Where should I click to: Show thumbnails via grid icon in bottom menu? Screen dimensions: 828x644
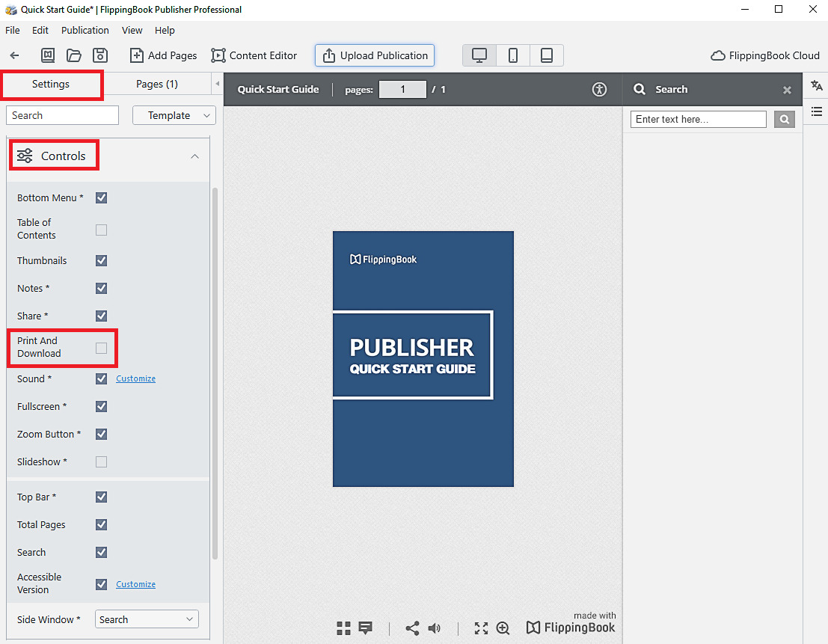click(x=344, y=628)
